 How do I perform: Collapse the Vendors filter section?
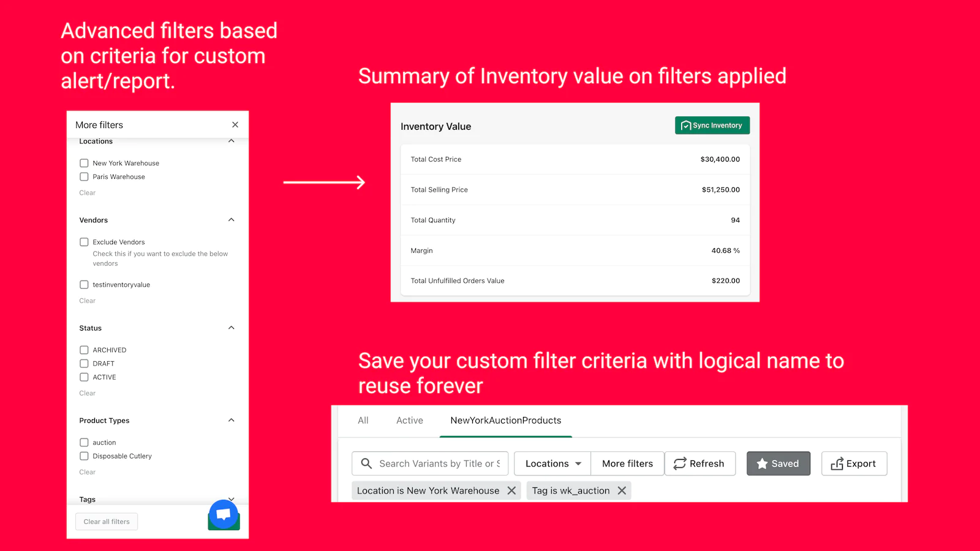(232, 220)
